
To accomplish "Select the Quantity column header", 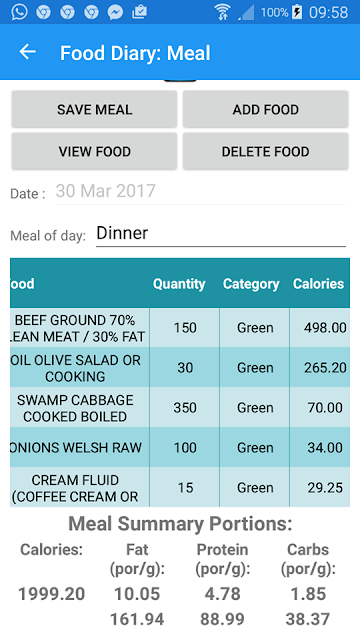I will 179,284.
